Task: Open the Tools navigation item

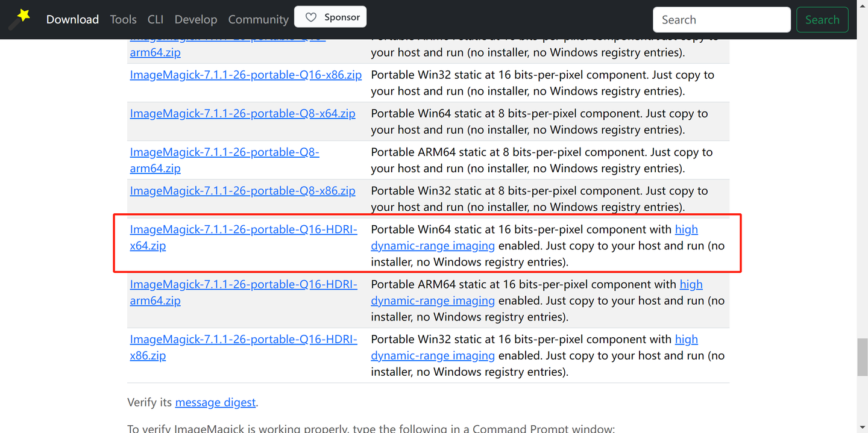Action: (123, 20)
